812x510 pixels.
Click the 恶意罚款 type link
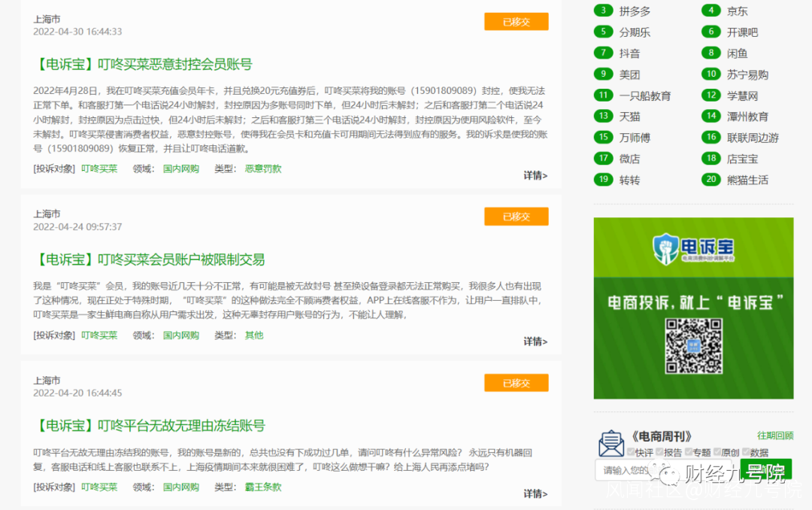(x=263, y=168)
